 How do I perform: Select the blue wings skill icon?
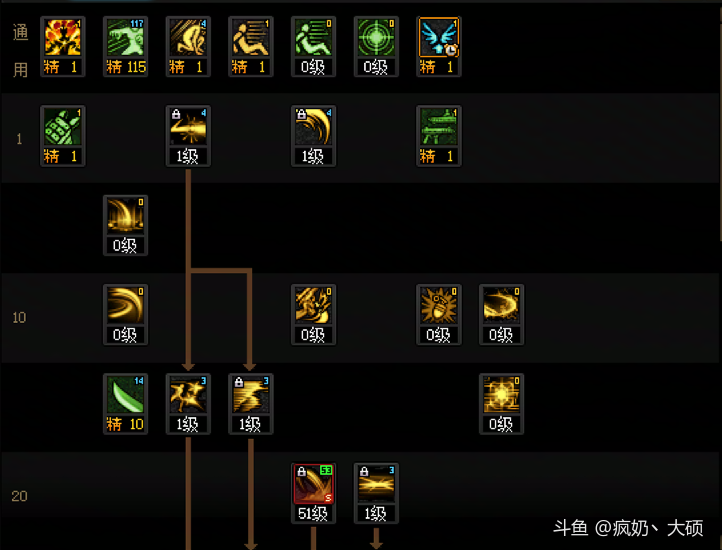pyautogui.click(x=438, y=47)
